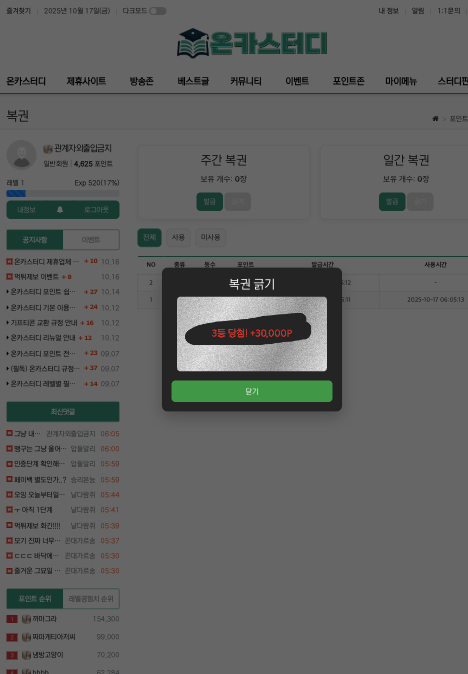Open the 즐겨찾기 link in the top bar
The image size is (468, 674).
(x=18, y=11)
